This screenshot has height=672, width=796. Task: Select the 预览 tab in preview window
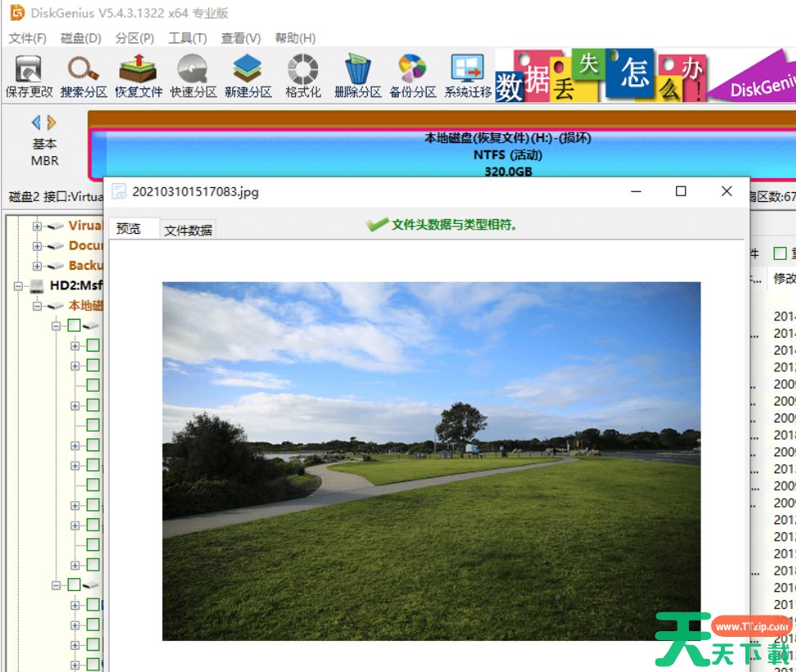click(x=128, y=229)
